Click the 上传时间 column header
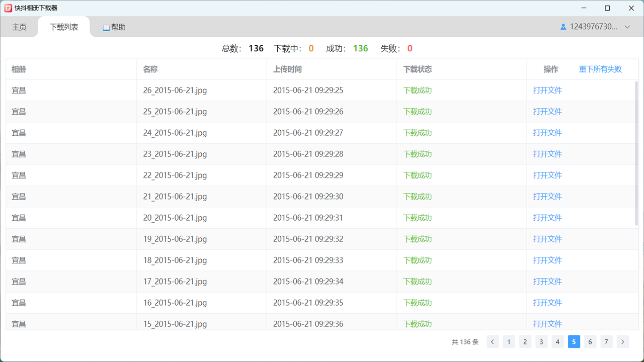The height and width of the screenshot is (362, 644). [287, 69]
